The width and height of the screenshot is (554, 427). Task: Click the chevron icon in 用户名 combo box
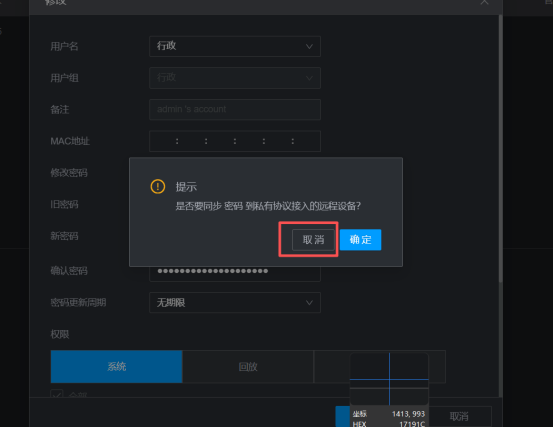pos(309,46)
